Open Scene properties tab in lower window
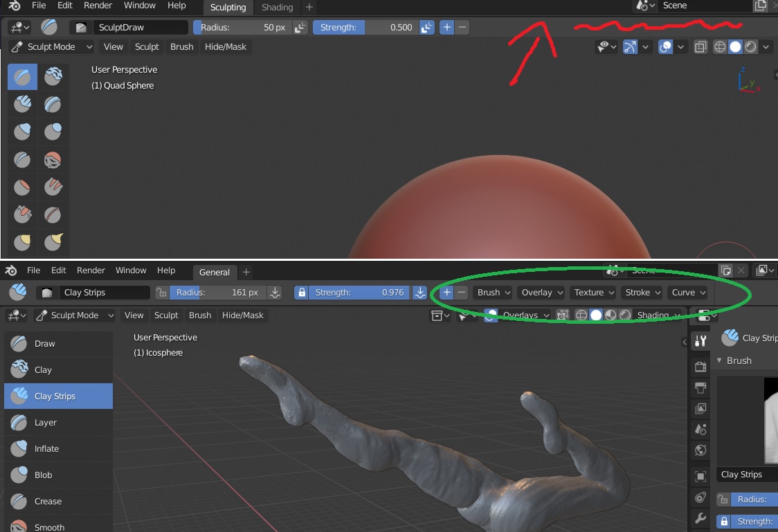The height and width of the screenshot is (532, 778). tap(700, 430)
